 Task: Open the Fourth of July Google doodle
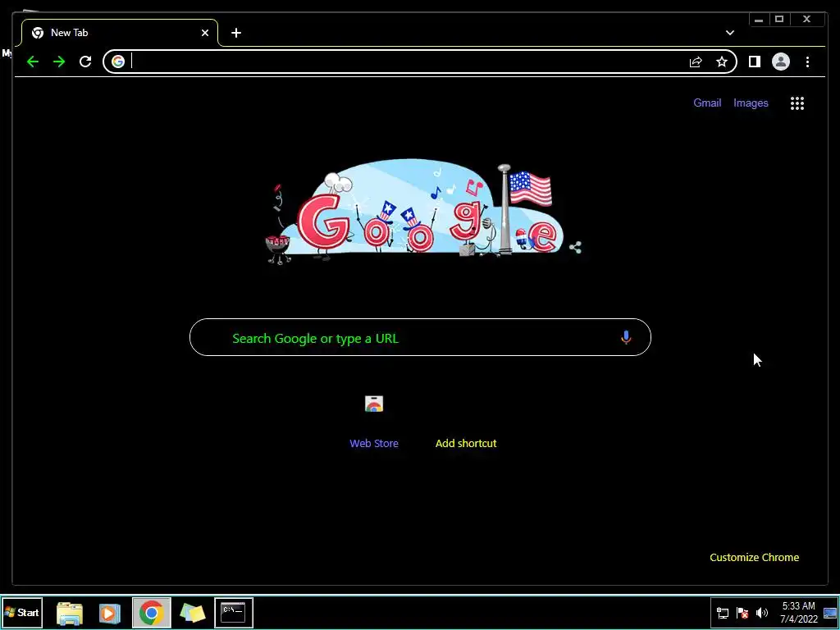[x=415, y=213]
